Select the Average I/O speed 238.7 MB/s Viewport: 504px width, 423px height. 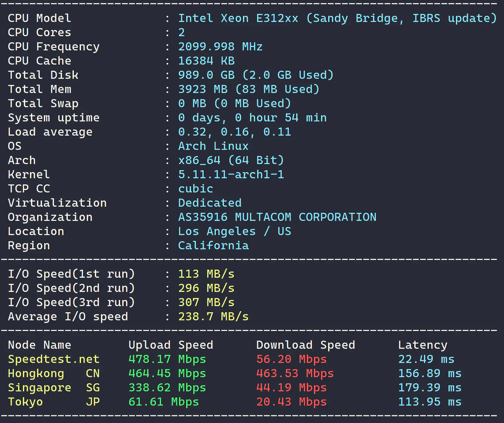point(213,316)
